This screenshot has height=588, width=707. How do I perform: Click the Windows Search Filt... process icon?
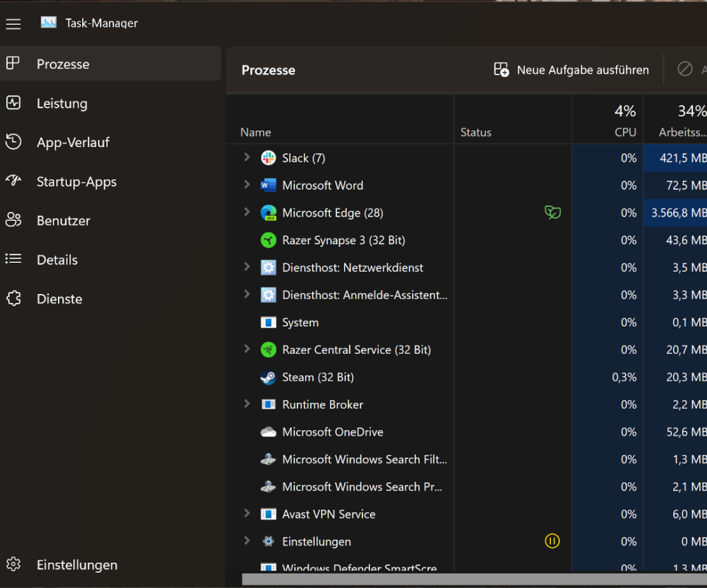pos(269,460)
